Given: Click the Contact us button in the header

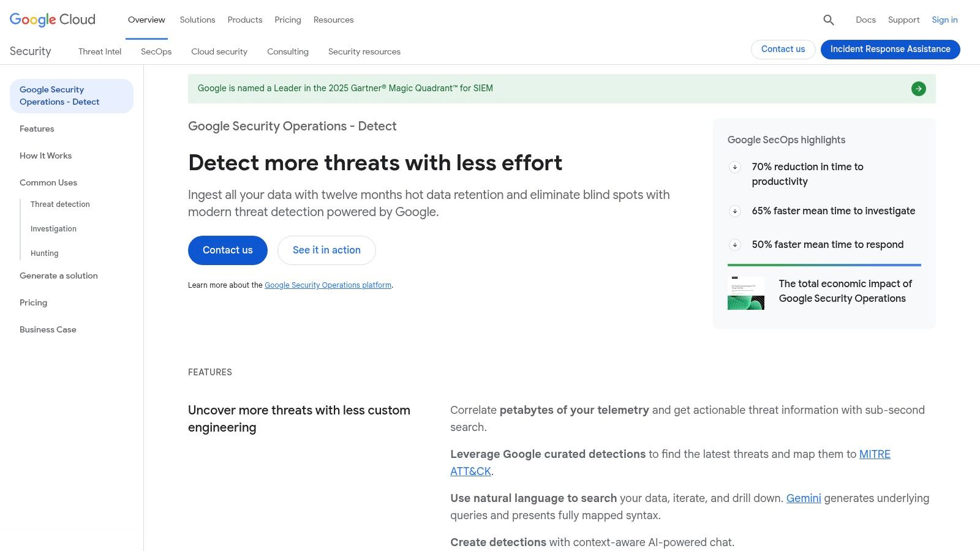Looking at the screenshot, I should pos(783,50).
